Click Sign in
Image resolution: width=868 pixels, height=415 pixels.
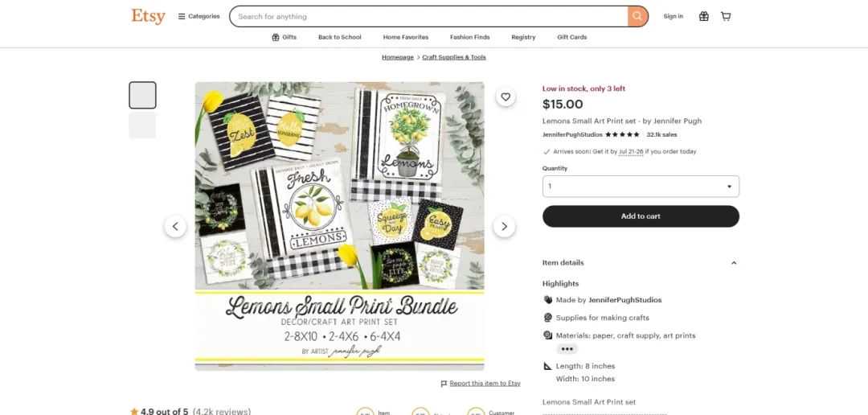coord(674,17)
